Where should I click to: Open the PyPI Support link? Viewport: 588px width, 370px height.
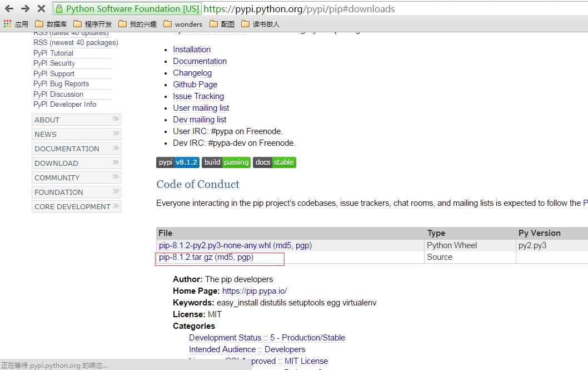[54, 73]
